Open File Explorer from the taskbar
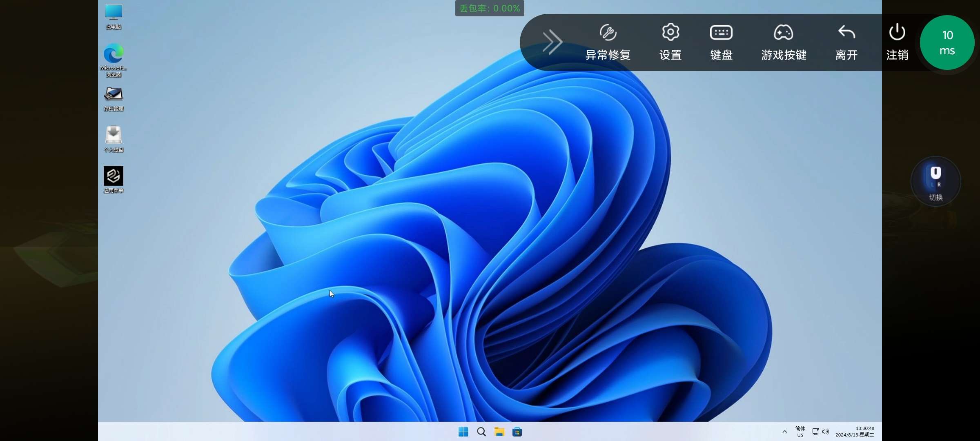980x441 pixels. [x=499, y=432]
